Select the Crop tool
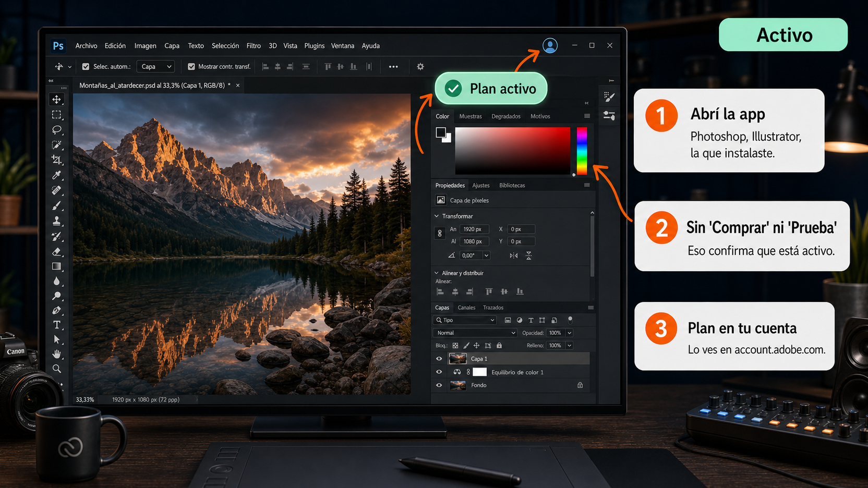868x488 pixels. coord(57,160)
